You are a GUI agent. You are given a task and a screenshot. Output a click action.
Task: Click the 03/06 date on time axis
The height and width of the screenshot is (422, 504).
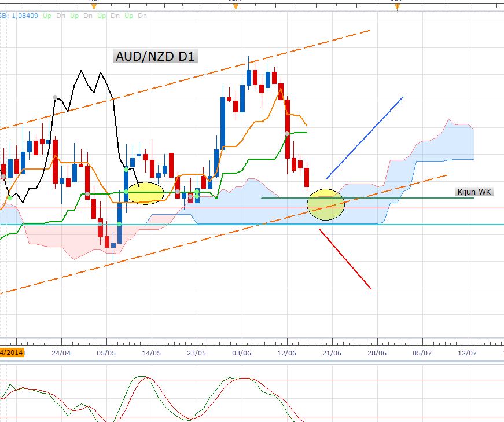(241, 353)
